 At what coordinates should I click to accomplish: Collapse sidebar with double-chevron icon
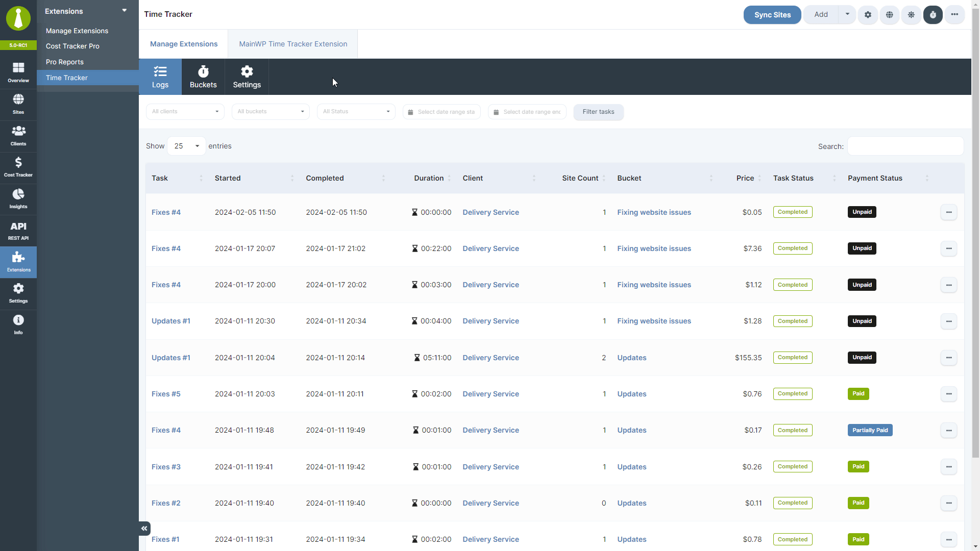144,529
